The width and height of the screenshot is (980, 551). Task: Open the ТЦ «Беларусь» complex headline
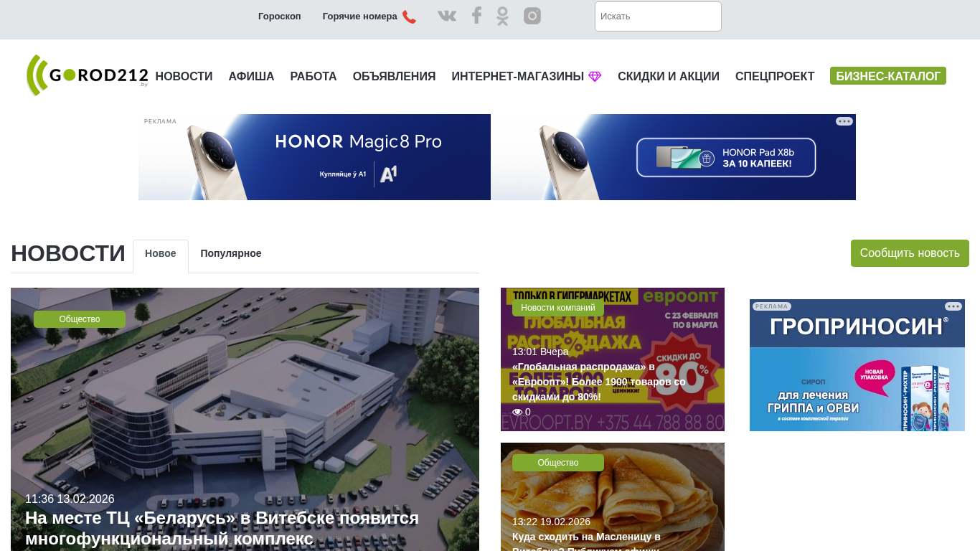pyautogui.click(x=222, y=528)
